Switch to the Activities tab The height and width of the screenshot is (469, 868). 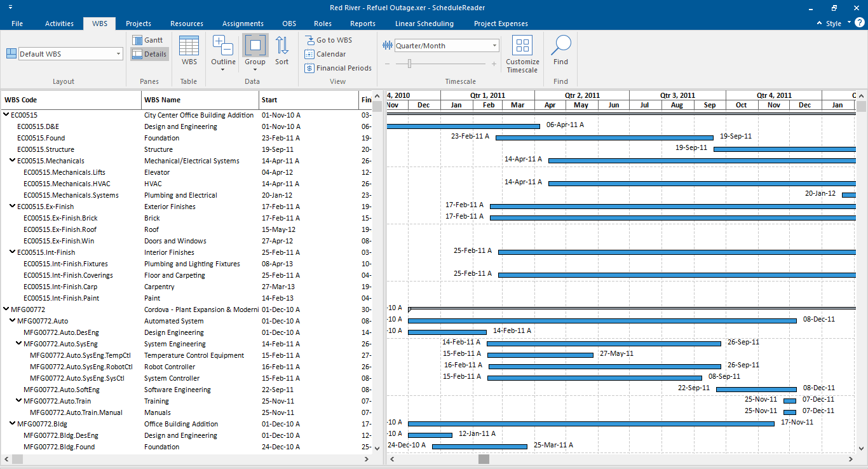tap(59, 24)
